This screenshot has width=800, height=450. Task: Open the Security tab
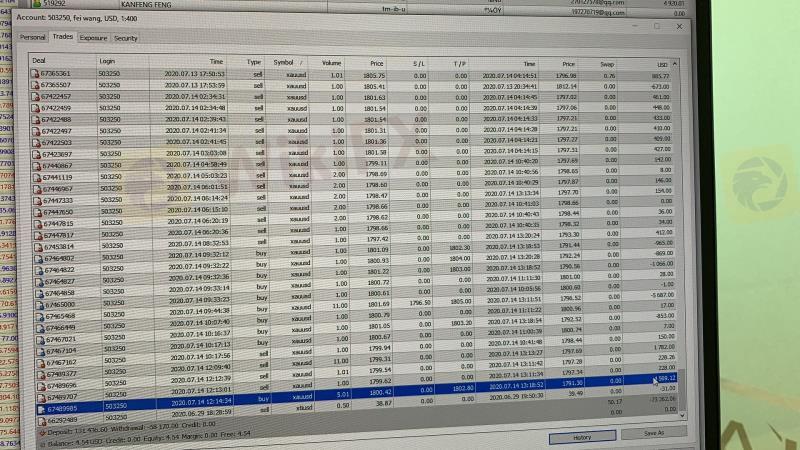(x=126, y=38)
